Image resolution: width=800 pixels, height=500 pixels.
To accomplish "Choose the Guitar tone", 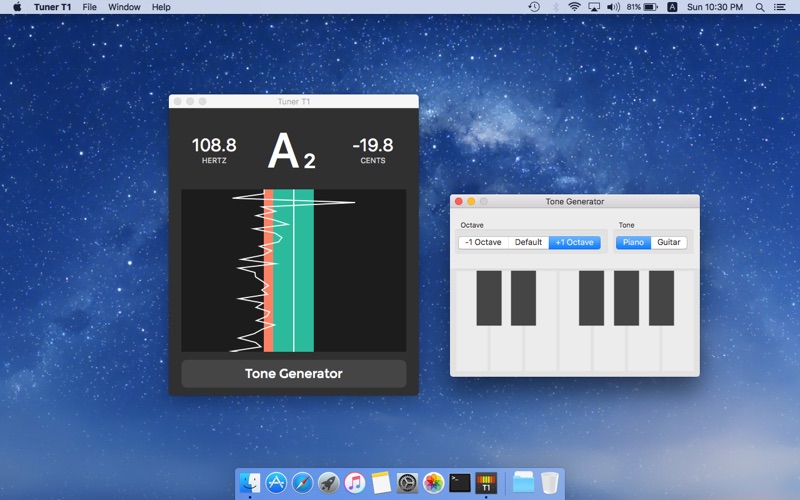I will [669, 242].
